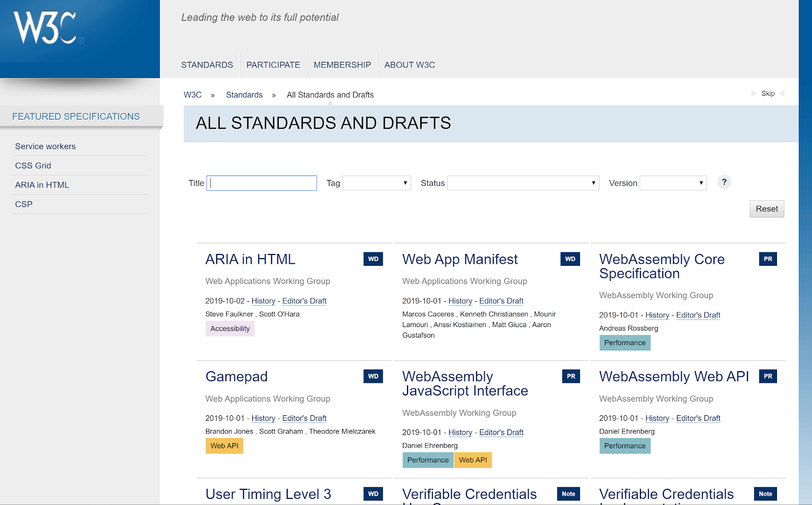Open User Timing Level 3 title
The image size is (812, 505).
pos(268,494)
